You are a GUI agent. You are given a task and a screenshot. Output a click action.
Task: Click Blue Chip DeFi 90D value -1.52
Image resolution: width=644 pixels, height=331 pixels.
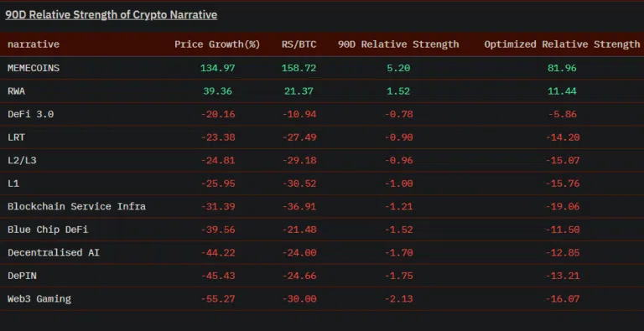click(398, 230)
